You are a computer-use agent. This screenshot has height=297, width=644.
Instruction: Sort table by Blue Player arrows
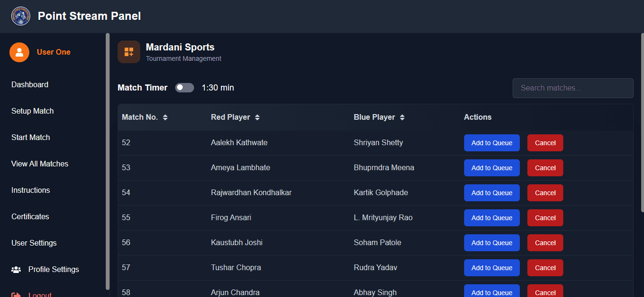click(x=402, y=117)
